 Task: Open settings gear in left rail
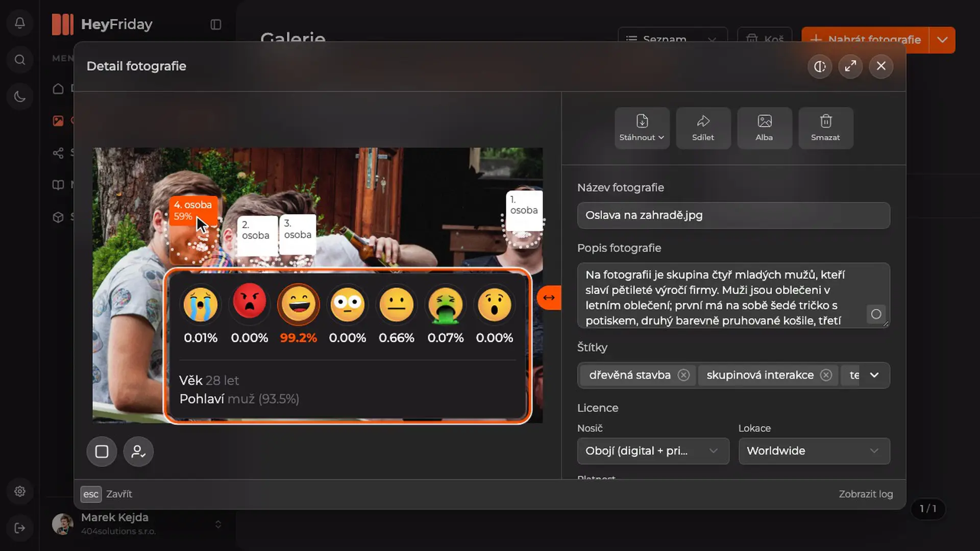click(20, 491)
